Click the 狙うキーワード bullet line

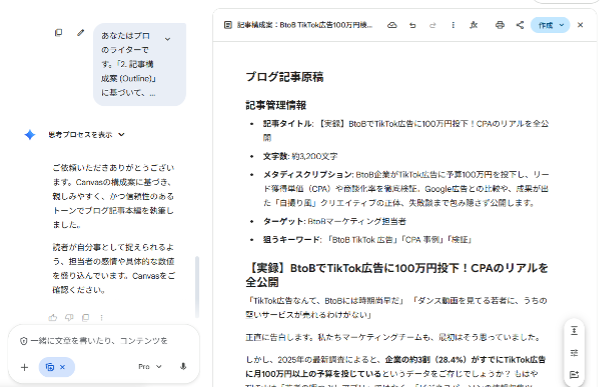tap(367, 240)
